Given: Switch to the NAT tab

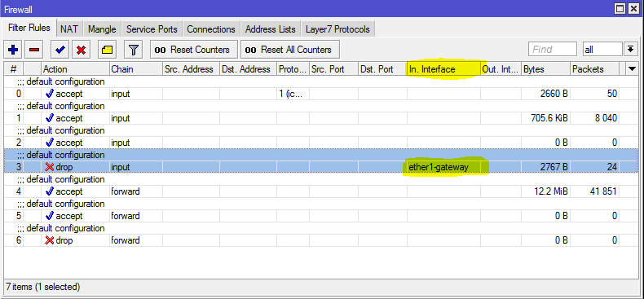Looking at the screenshot, I should point(69,29).
